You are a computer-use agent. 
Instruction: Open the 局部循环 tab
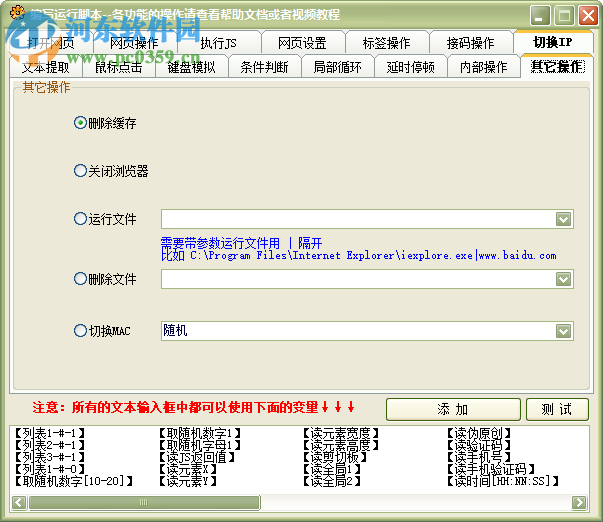tap(338, 67)
